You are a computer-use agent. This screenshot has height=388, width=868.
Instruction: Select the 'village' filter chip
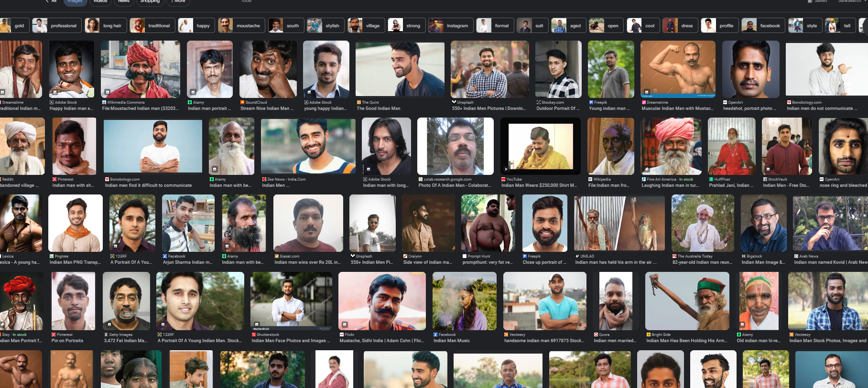point(366,26)
